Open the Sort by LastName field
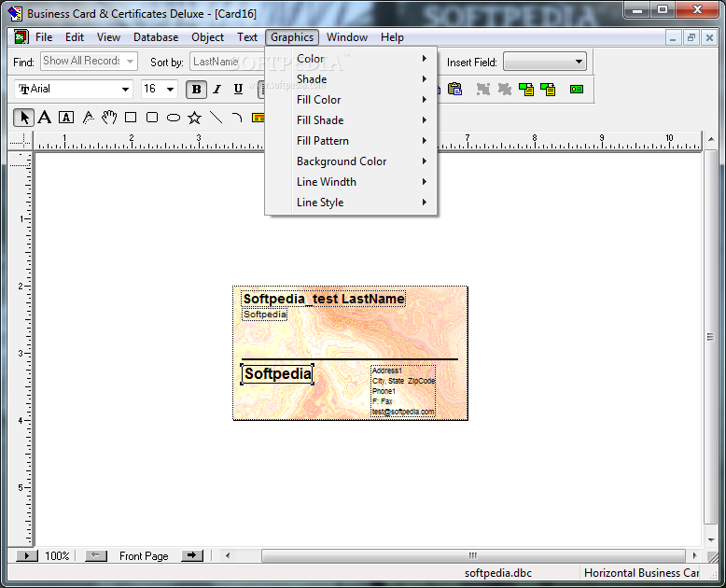This screenshot has height=588, width=726. (227, 61)
